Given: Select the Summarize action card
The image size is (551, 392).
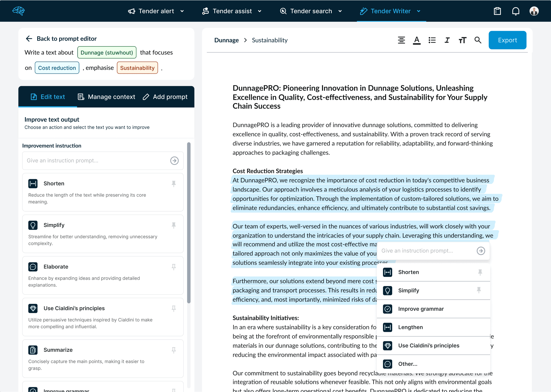Looking at the screenshot, I should 103,359.
